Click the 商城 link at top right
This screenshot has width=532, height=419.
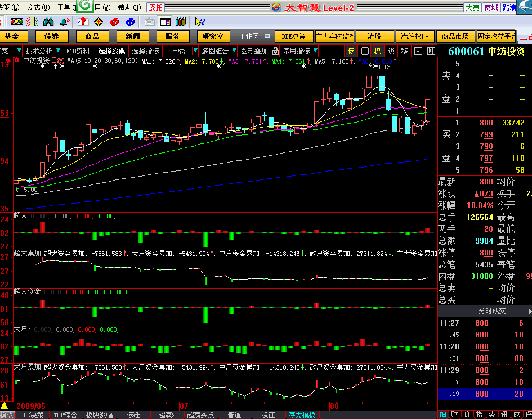(x=491, y=7)
